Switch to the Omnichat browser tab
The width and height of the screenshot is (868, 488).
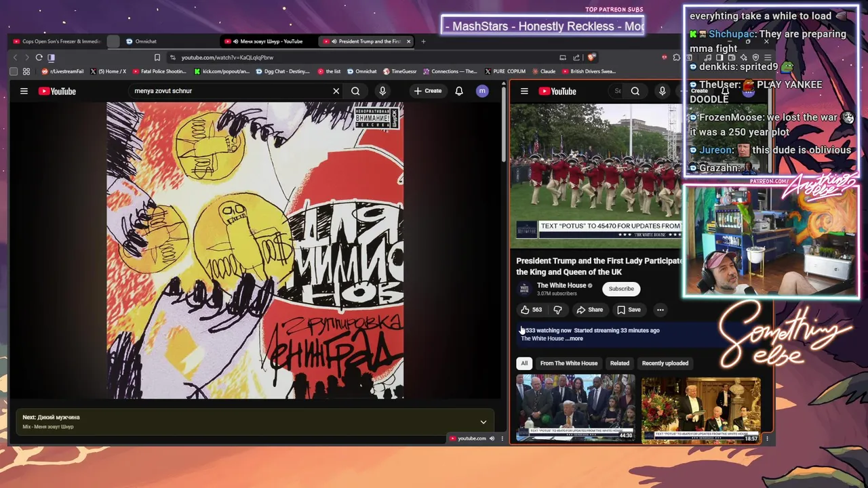point(146,41)
